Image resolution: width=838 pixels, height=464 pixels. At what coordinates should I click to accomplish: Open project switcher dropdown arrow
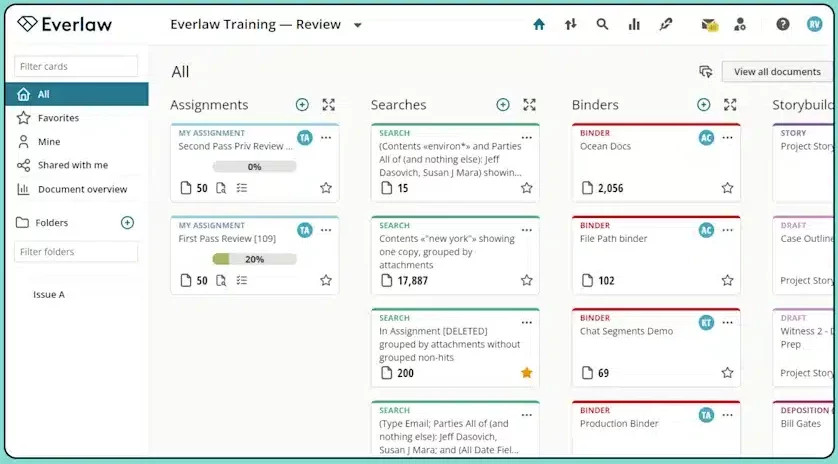358,25
